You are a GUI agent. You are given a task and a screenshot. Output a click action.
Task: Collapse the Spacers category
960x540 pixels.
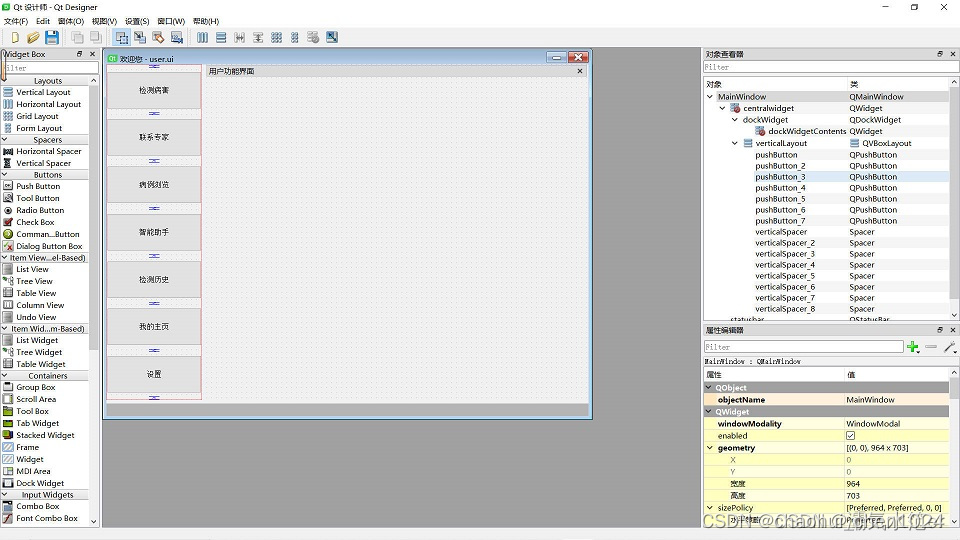point(5,140)
